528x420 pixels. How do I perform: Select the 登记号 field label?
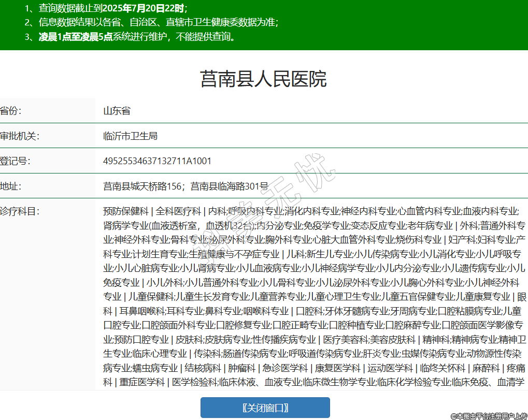tap(15, 161)
